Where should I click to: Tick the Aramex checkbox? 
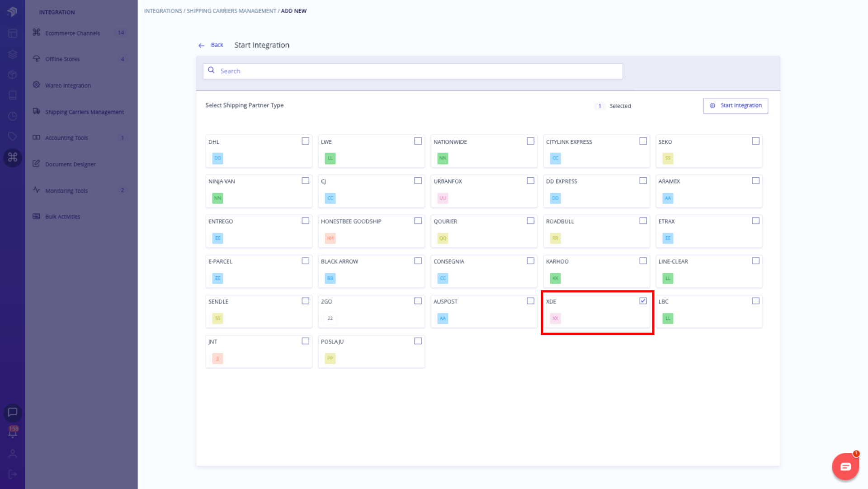tap(755, 180)
